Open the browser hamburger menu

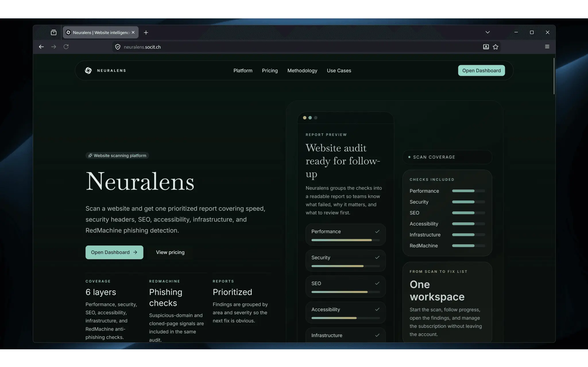click(x=547, y=46)
